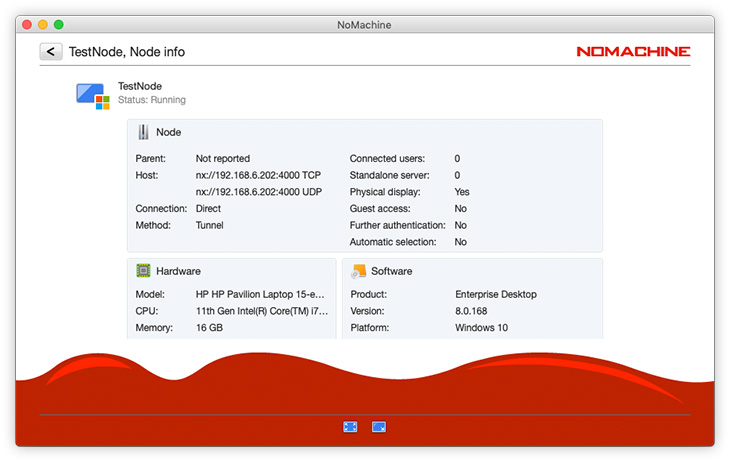730x461 pixels.
Task: Click the green macOS zoom button
Action: 59,24
